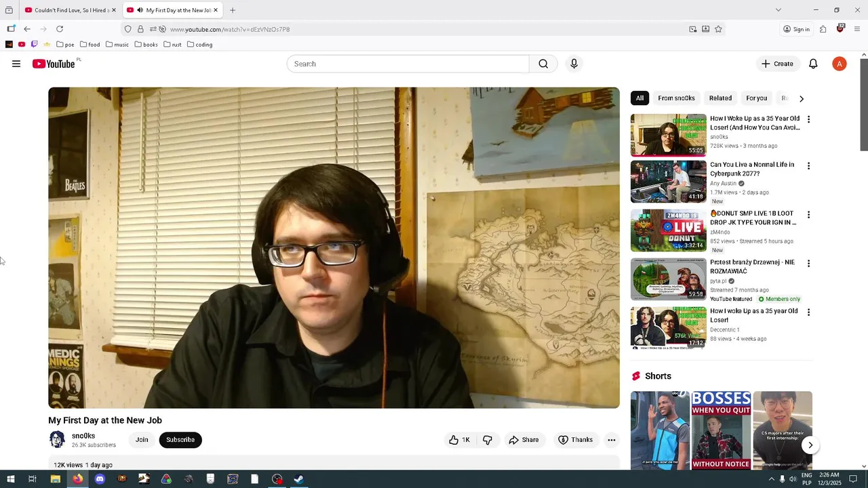Open the rust bookmarks folder

[x=172, y=45]
